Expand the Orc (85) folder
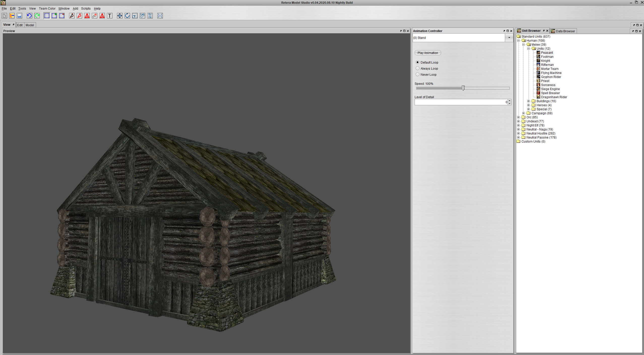Viewport: 644px width, 355px height. (518, 117)
